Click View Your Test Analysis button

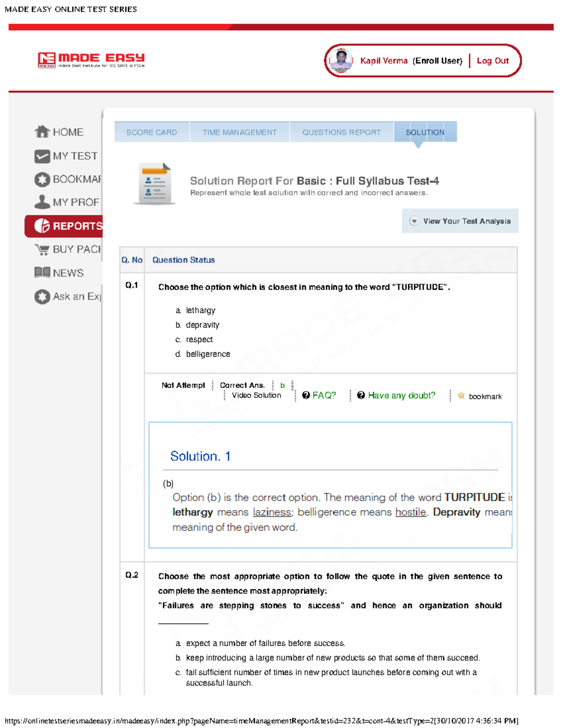point(460,221)
